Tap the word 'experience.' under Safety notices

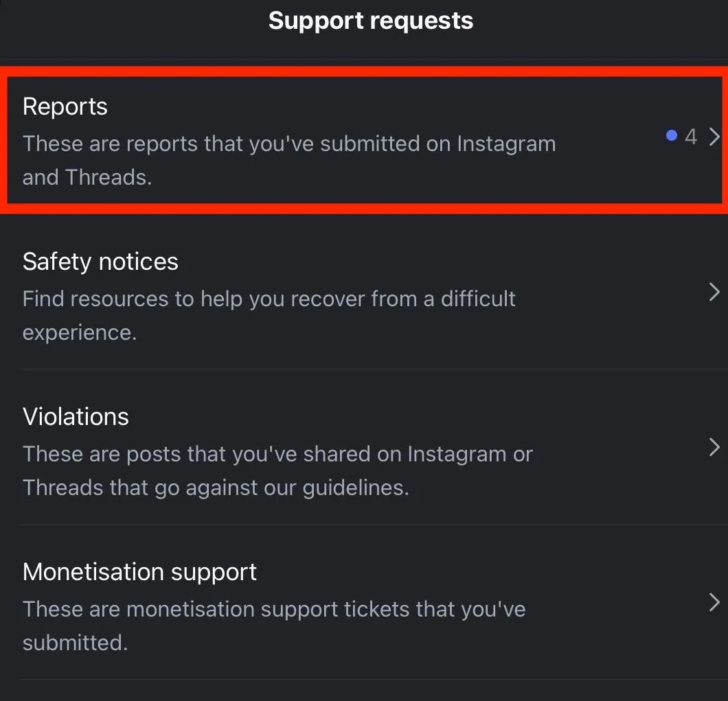(x=80, y=332)
